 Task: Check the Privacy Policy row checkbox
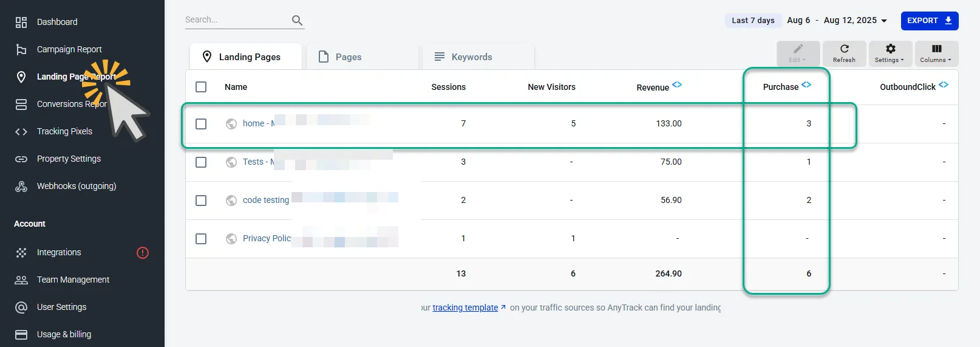pos(201,239)
